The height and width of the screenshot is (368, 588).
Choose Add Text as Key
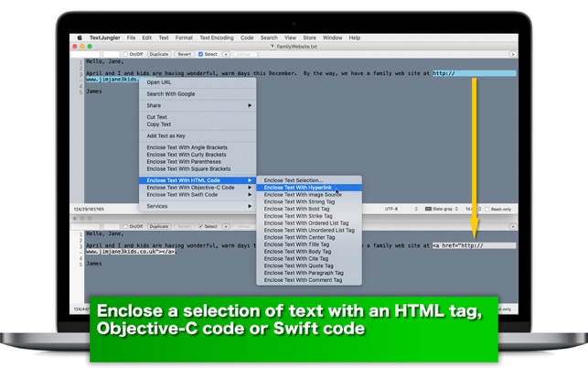pos(198,135)
